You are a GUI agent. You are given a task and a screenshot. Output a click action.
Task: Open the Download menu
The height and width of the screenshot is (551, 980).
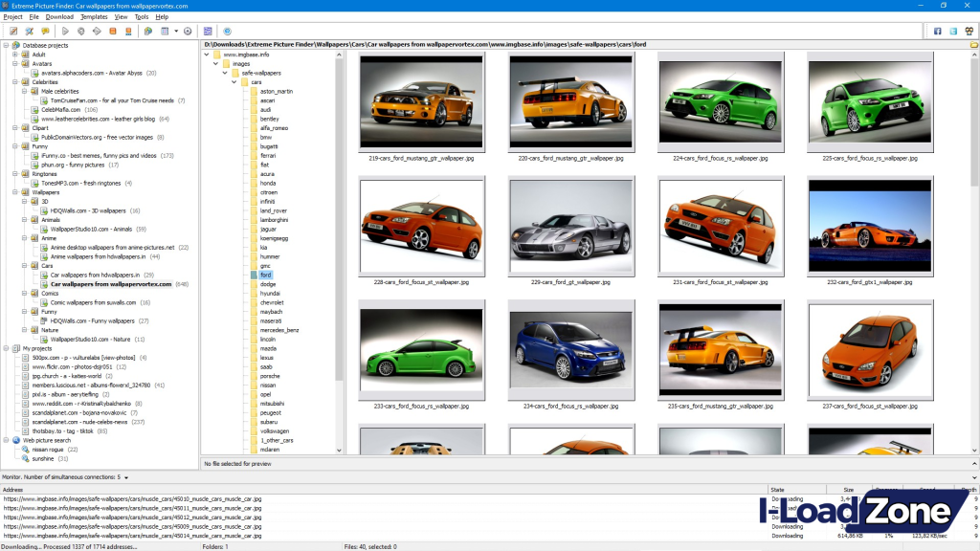point(57,16)
